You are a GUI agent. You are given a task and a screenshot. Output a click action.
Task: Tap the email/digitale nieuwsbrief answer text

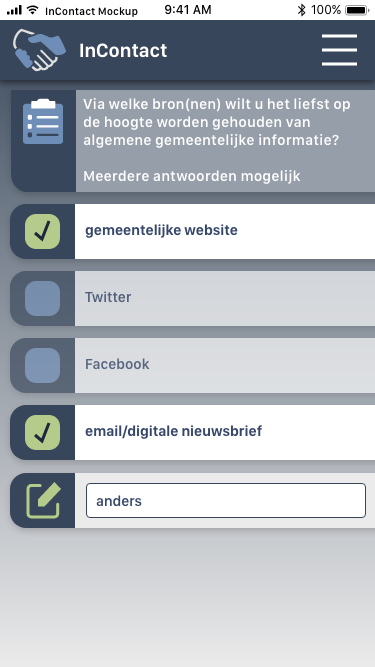point(173,431)
